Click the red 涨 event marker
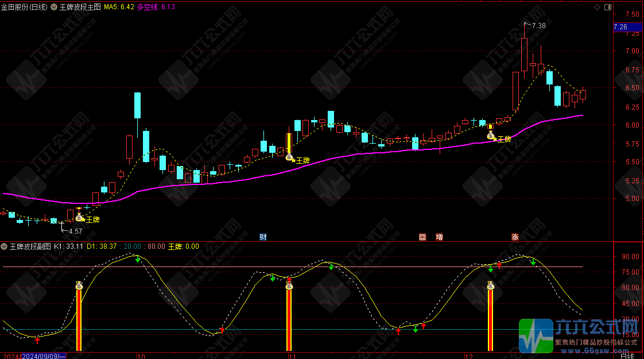644x359 pixels. click(x=515, y=237)
